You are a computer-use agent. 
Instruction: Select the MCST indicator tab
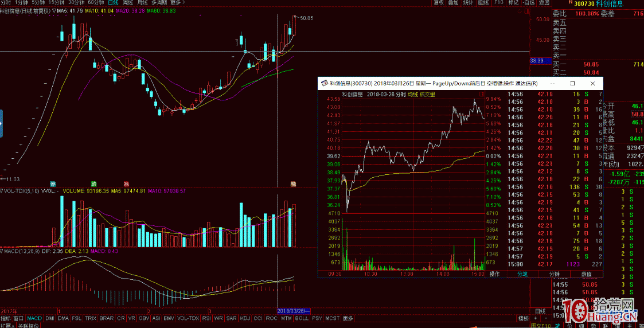(x=333, y=318)
